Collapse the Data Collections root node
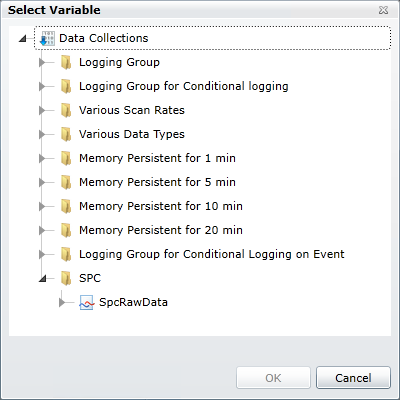Viewport: 400px width, 400px height. point(23,39)
